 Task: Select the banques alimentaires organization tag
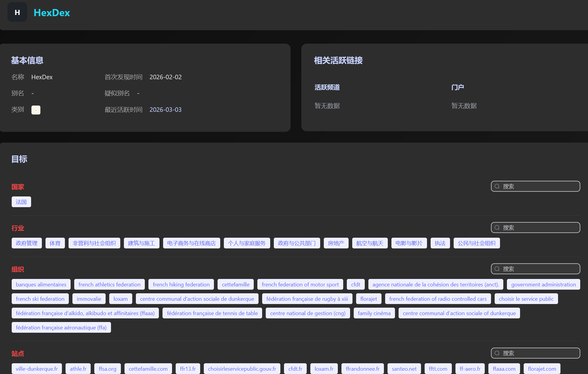tap(41, 284)
